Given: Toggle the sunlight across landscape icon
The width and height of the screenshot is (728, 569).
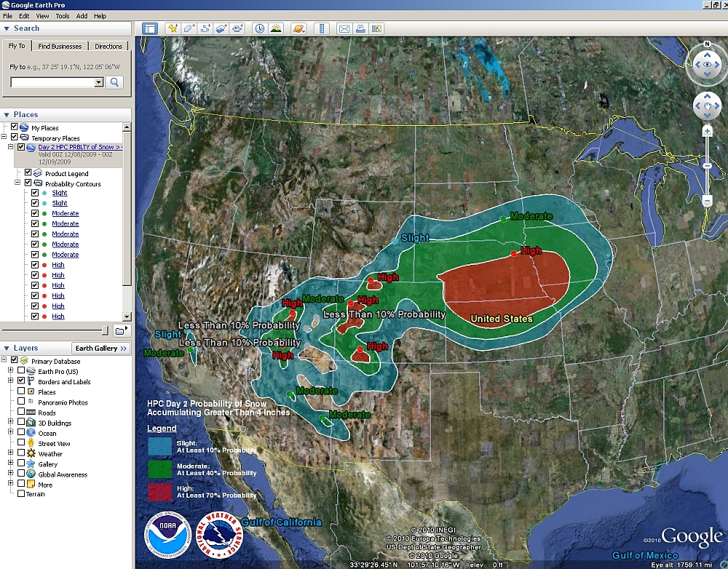Looking at the screenshot, I should click(x=276, y=29).
